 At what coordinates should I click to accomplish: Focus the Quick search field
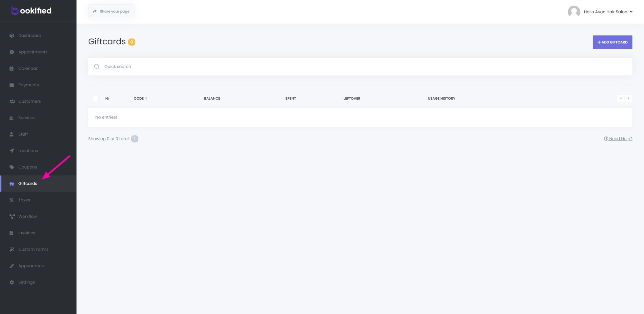point(360,66)
